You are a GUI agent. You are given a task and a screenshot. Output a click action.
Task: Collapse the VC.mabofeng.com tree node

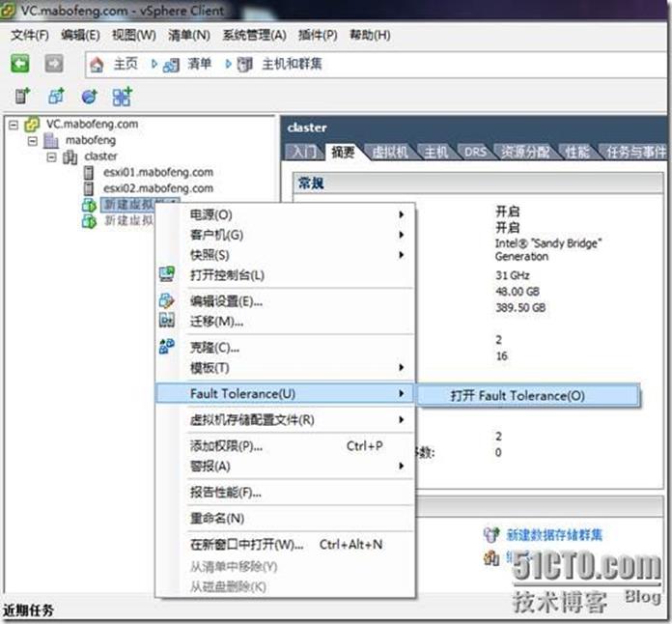[x=14, y=125]
